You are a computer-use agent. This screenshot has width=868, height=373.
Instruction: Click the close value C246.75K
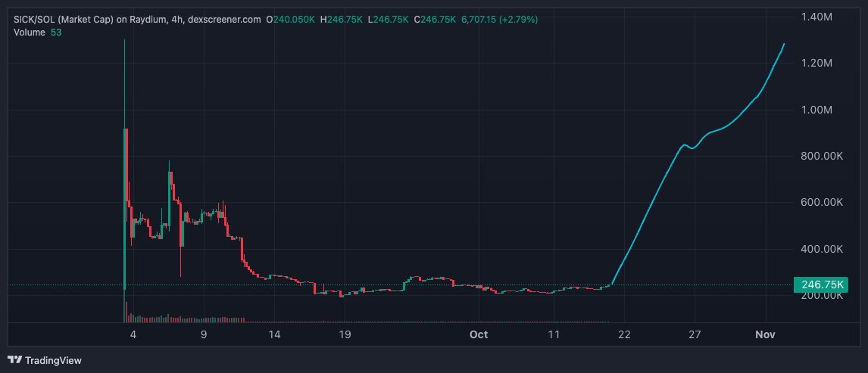(434, 20)
